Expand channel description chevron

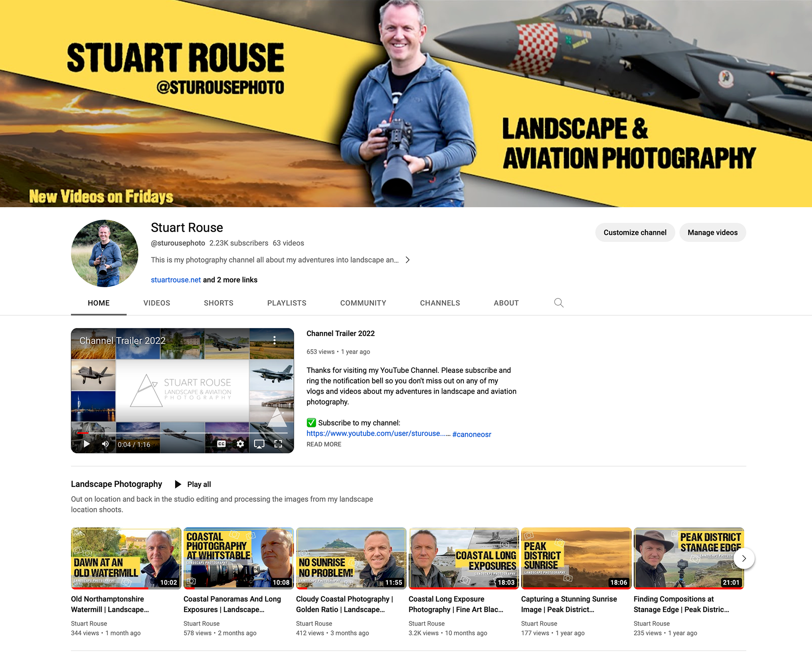tap(408, 260)
